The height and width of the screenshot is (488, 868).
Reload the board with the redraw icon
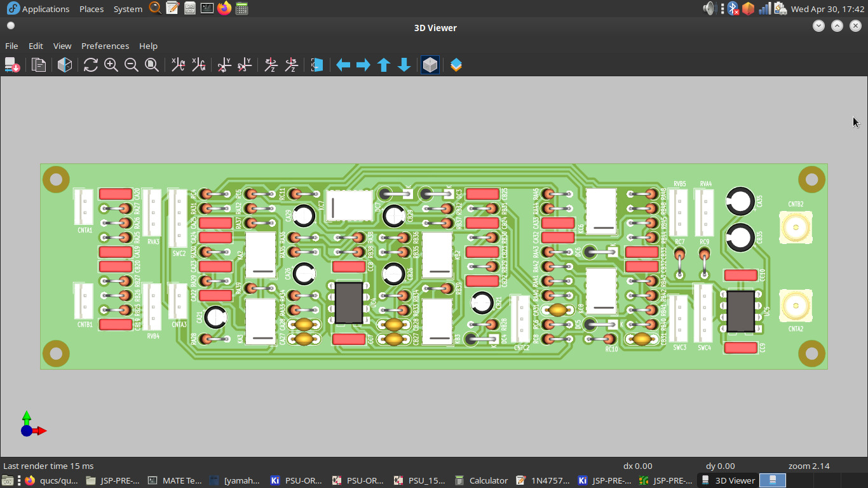tap(91, 65)
